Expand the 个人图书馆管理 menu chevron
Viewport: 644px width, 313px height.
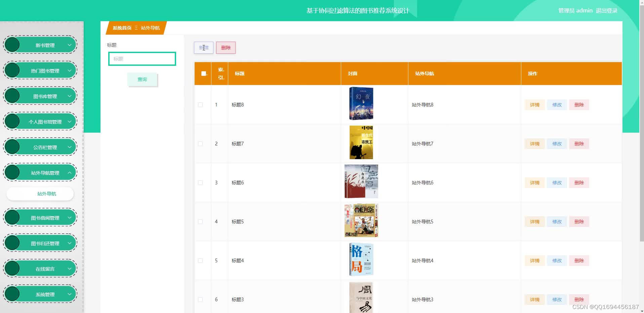pos(70,122)
